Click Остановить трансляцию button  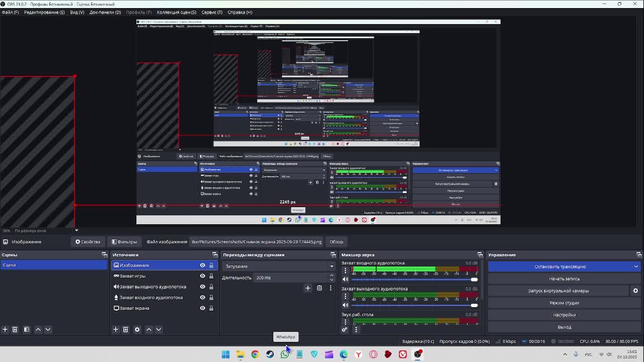click(x=560, y=267)
